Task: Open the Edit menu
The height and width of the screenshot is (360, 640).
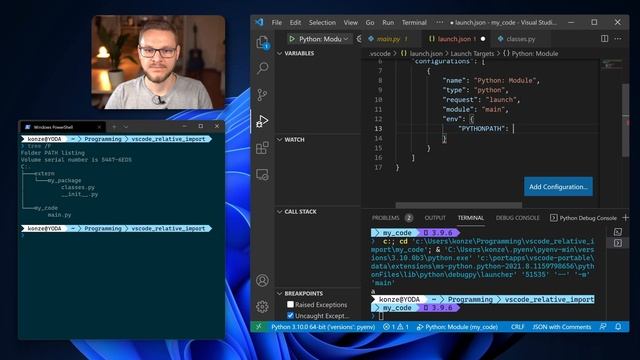Action: [295, 22]
